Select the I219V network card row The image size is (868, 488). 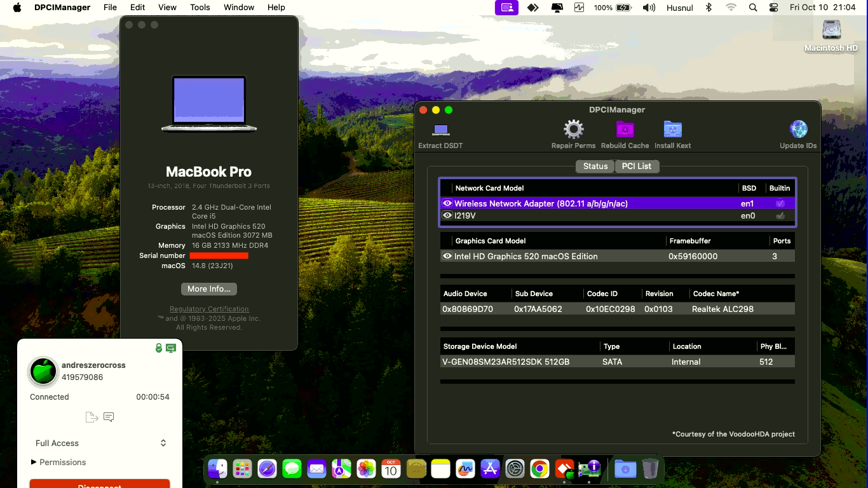(618, 215)
